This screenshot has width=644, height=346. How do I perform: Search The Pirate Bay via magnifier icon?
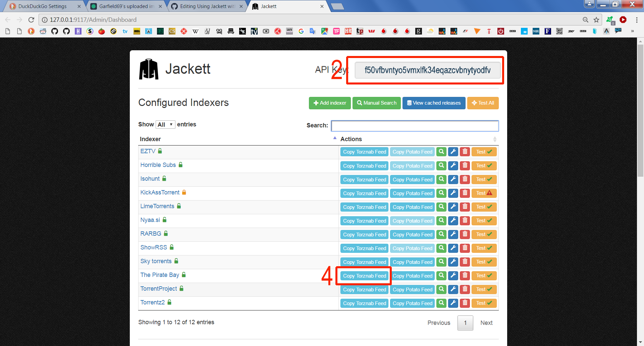(441, 276)
